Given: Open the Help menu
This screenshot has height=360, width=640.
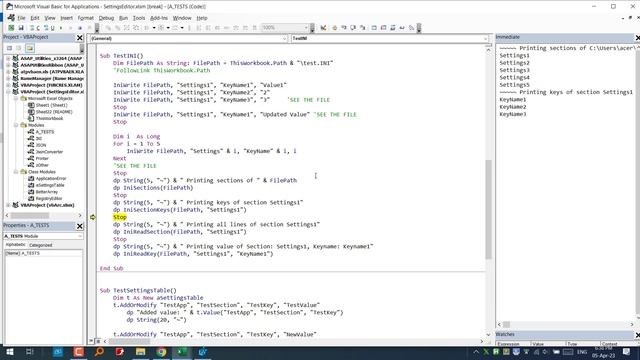Looking at the screenshot, I should [202, 18].
